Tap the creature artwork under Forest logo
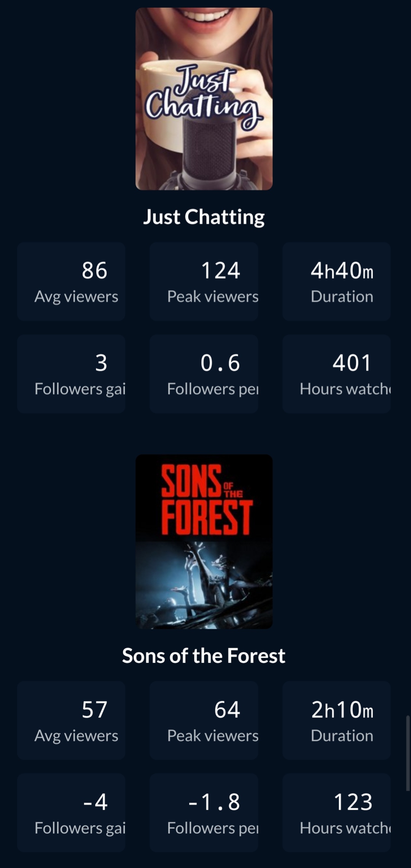 click(x=204, y=585)
